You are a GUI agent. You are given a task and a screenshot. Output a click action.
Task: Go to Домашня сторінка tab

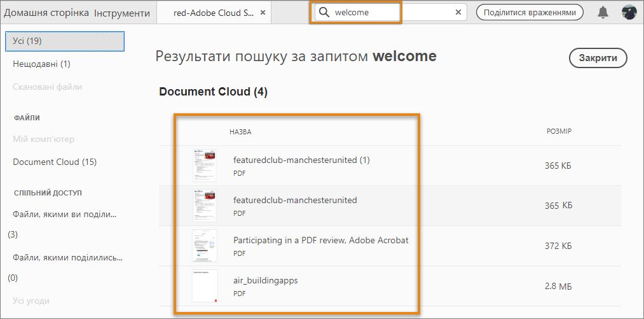pos(46,13)
